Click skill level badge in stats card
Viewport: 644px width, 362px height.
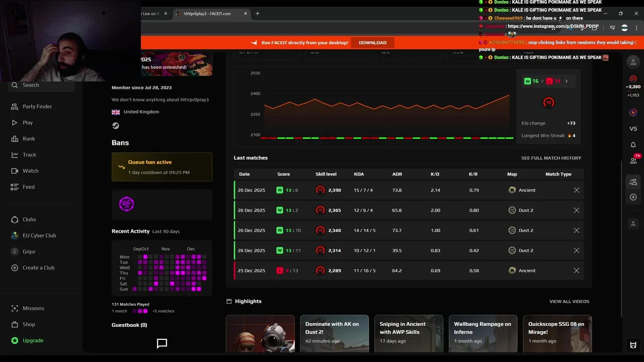pyautogui.click(x=548, y=102)
